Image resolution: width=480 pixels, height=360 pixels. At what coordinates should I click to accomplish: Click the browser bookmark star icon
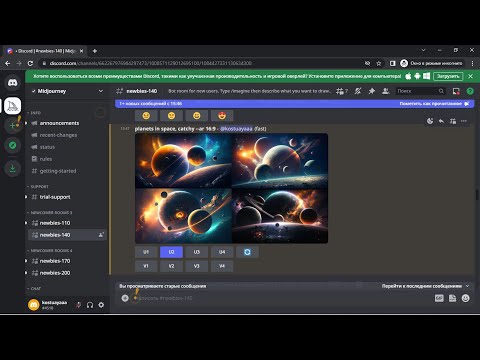pos(379,63)
